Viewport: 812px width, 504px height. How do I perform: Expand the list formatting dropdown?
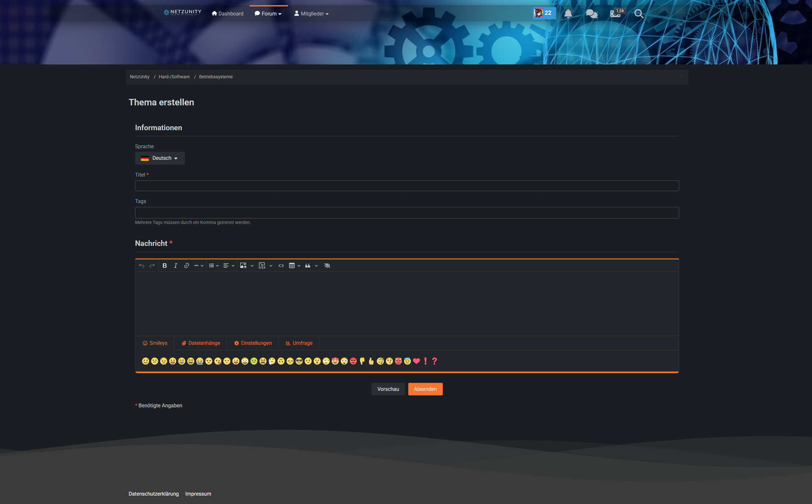pos(214,266)
